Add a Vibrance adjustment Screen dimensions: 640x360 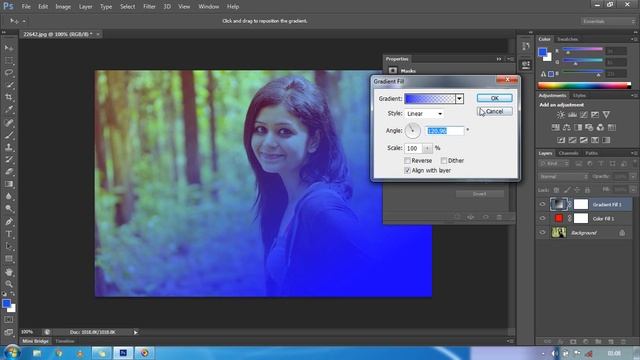tap(606, 115)
